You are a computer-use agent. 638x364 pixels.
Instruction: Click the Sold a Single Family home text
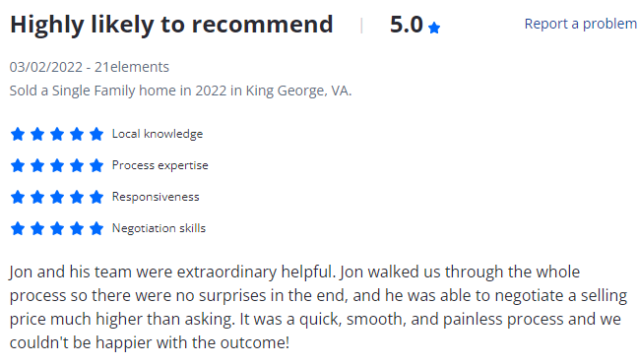tap(180, 91)
